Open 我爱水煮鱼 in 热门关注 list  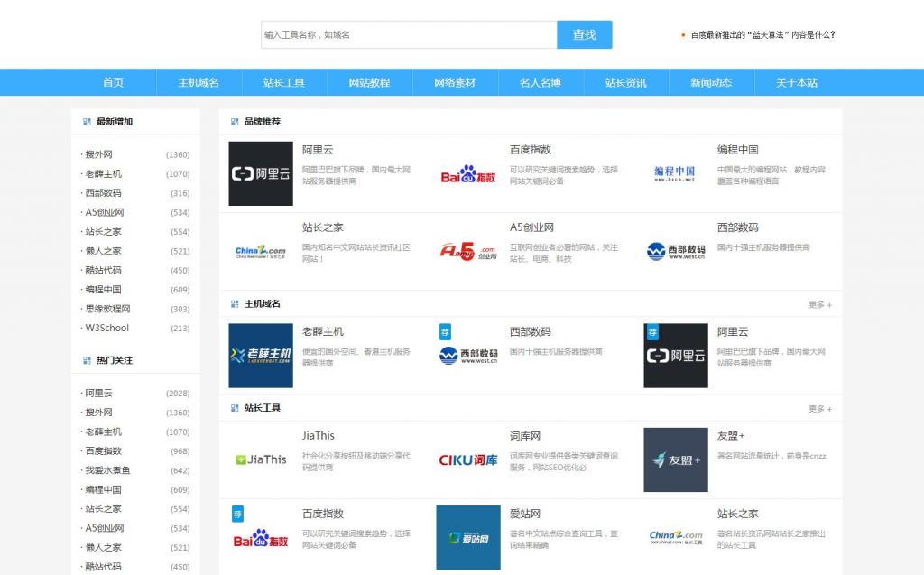tap(108, 470)
